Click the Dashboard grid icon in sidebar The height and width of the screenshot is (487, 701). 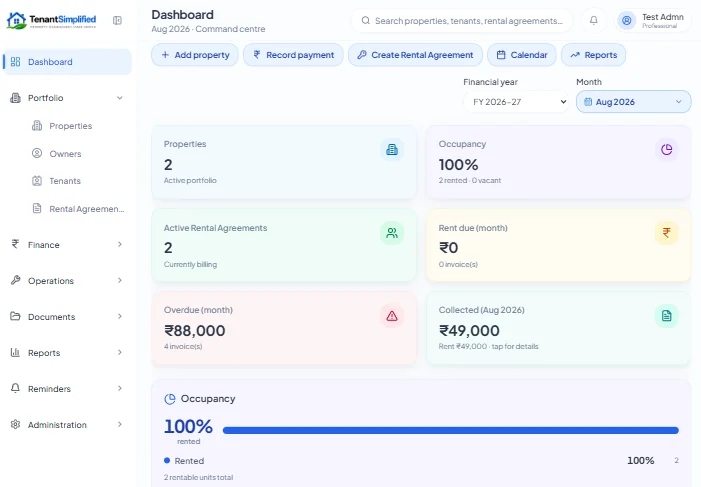pos(15,62)
